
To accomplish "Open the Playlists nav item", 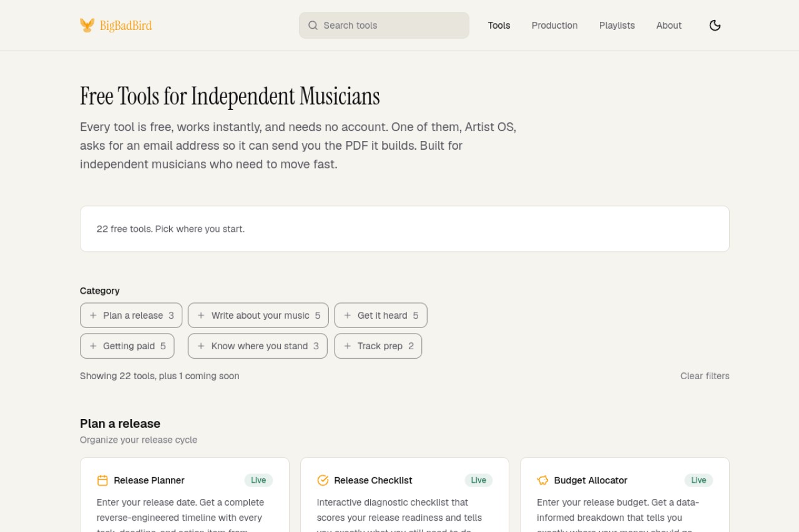I will coord(617,26).
